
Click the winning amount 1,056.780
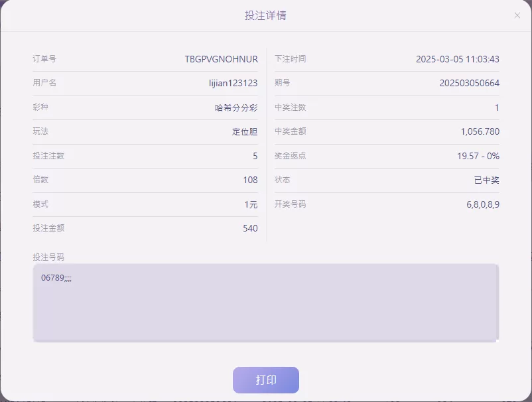[480, 131]
